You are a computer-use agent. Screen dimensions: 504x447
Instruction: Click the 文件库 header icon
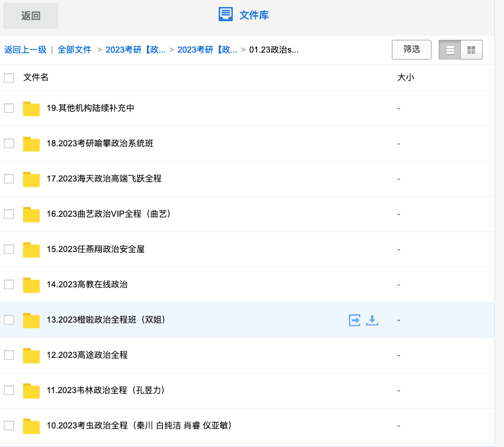tap(226, 15)
